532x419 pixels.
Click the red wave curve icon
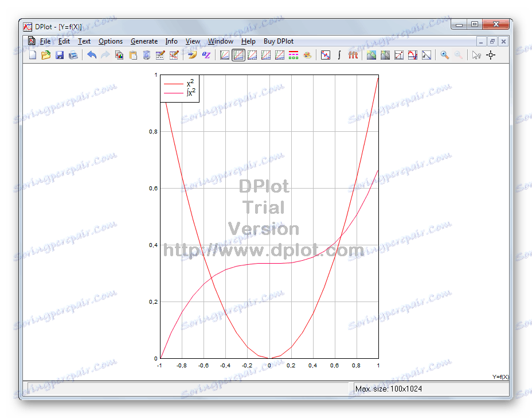tap(413, 55)
